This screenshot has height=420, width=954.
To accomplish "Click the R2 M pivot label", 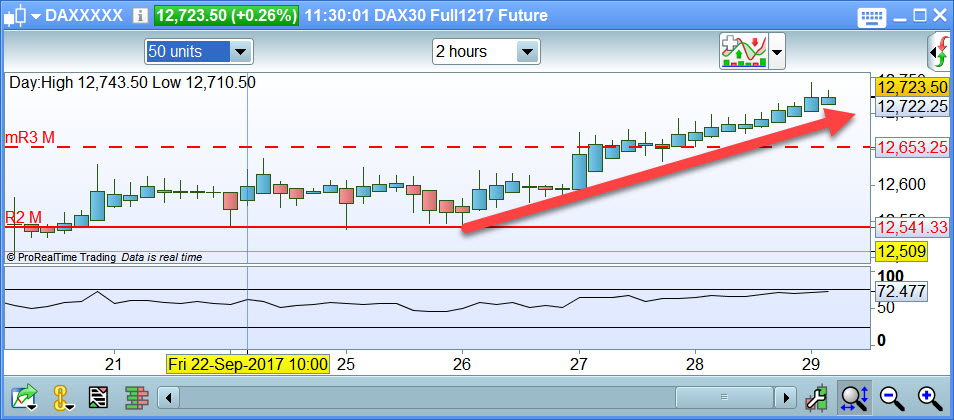I will tap(23, 217).
